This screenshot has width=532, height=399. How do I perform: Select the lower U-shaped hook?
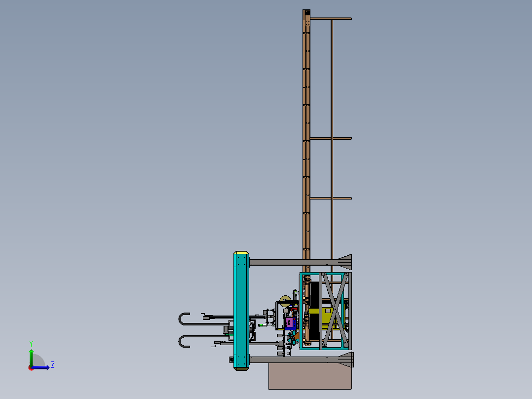[203, 341]
